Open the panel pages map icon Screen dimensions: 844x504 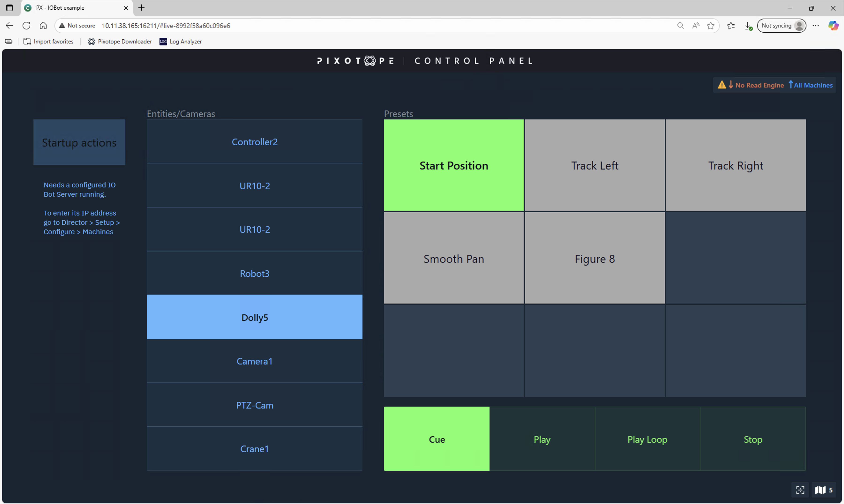[820, 490]
